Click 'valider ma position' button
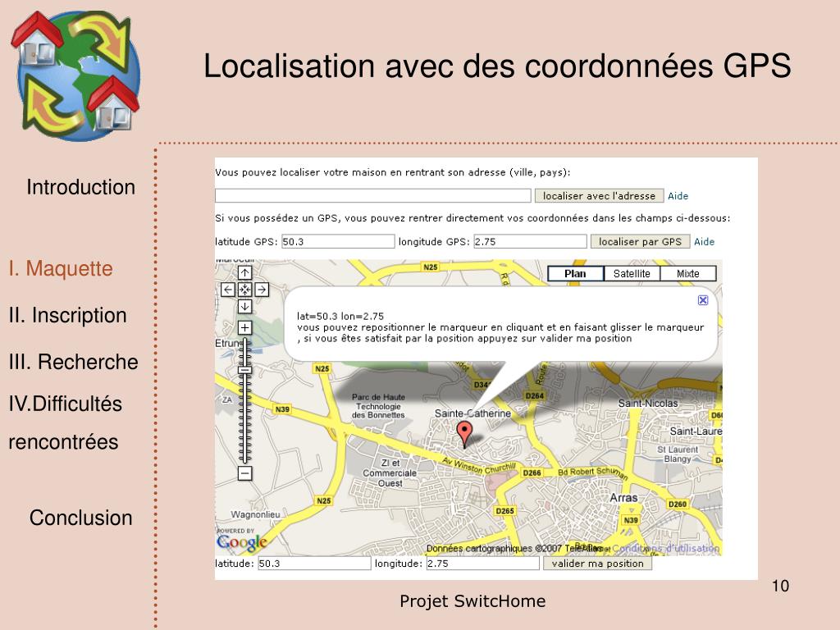 [x=598, y=564]
